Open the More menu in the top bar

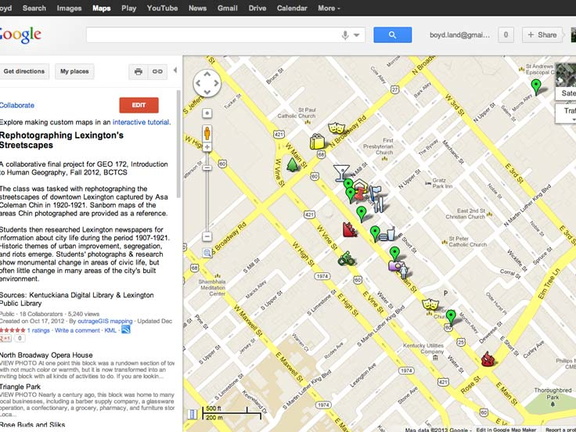[x=329, y=8]
